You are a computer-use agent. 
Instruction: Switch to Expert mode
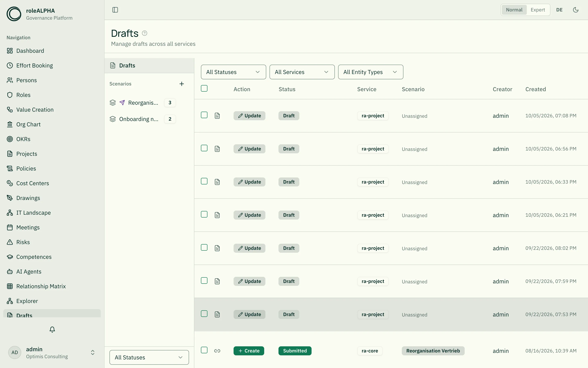click(x=538, y=10)
